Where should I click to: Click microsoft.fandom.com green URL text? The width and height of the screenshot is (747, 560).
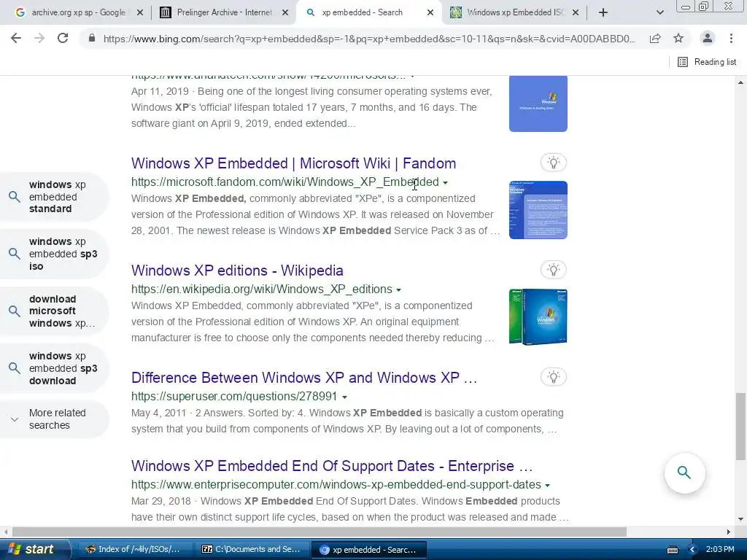[x=285, y=182]
